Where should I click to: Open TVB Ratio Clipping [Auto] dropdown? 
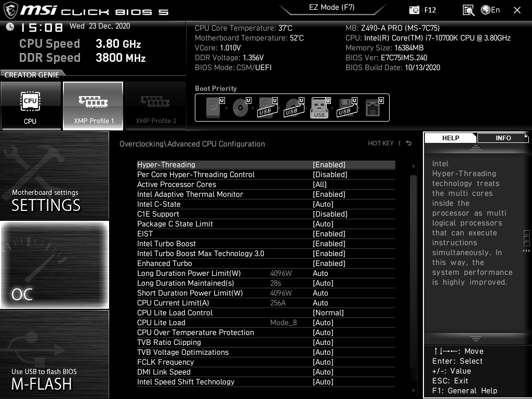[323, 342]
